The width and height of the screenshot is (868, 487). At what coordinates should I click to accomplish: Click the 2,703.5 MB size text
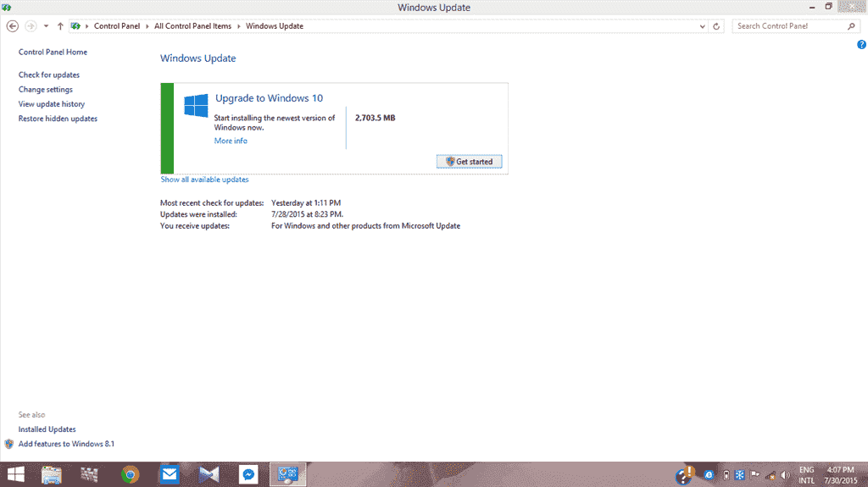point(376,118)
